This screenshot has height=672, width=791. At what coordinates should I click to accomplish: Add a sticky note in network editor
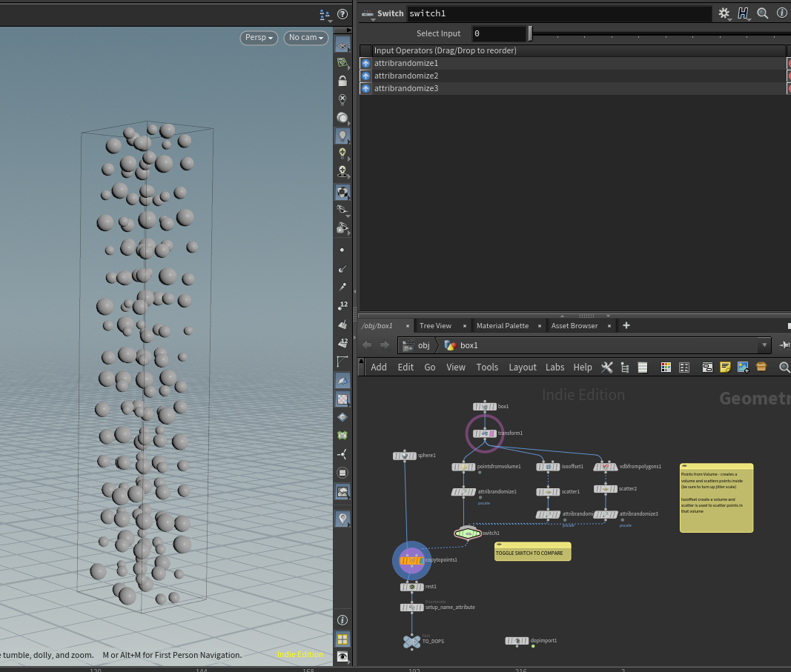pos(725,367)
